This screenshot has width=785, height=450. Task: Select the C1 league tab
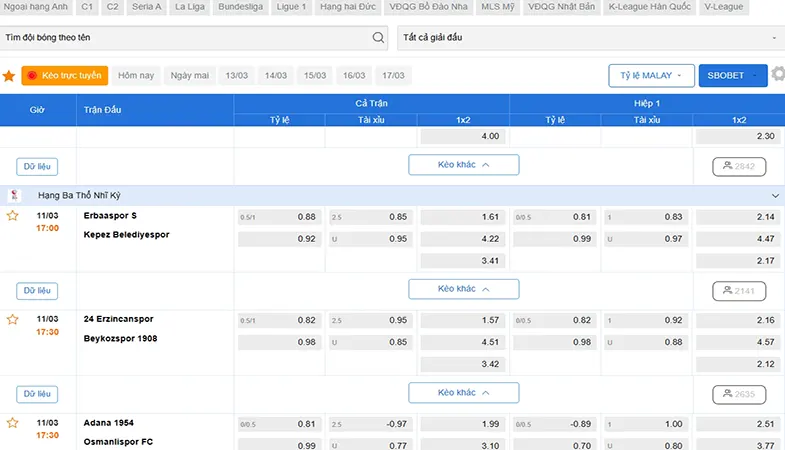coord(87,7)
